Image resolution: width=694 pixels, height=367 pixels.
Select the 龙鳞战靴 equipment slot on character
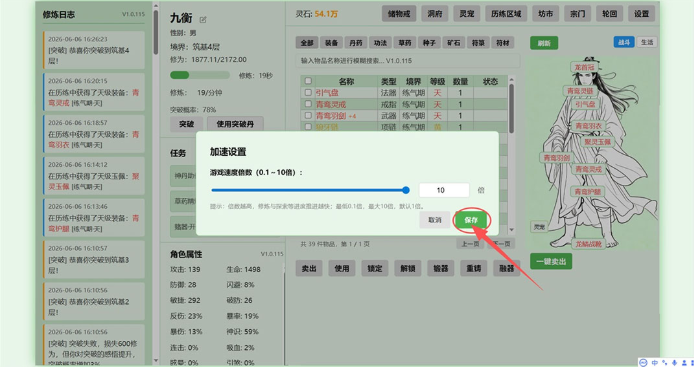(589, 244)
